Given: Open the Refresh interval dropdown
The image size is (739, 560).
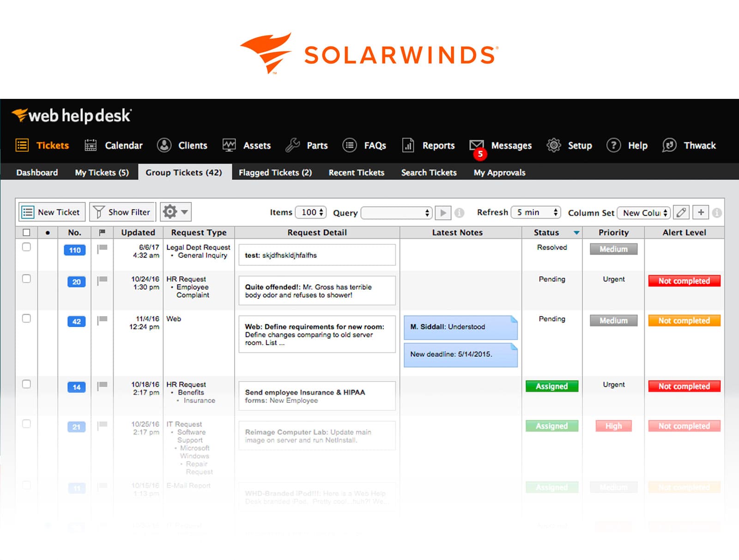Looking at the screenshot, I should point(535,213).
